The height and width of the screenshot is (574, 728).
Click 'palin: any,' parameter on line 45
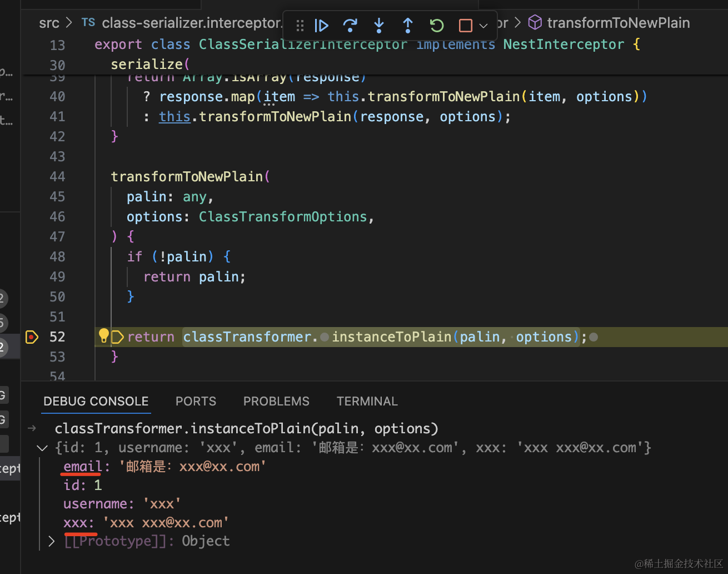coord(170,197)
